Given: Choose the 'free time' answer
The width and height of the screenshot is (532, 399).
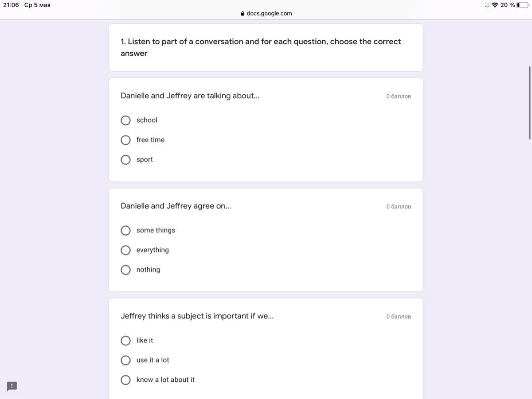Looking at the screenshot, I should pyautogui.click(x=126, y=140).
